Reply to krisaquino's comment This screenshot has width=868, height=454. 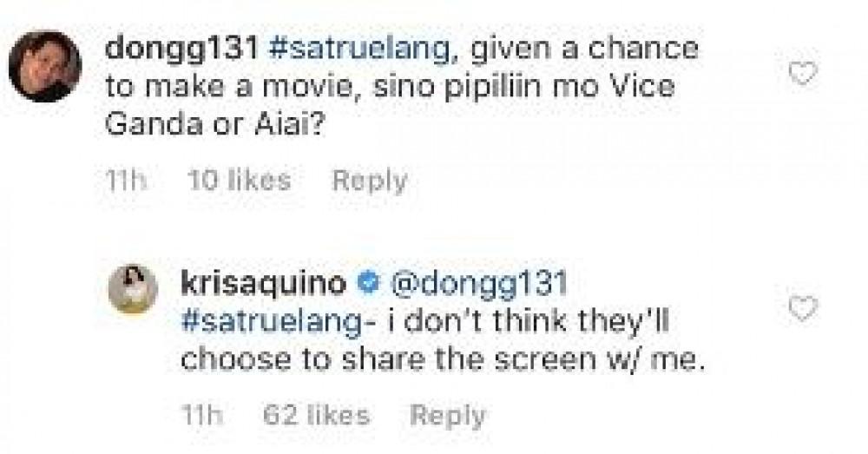click(x=446, y=415)
